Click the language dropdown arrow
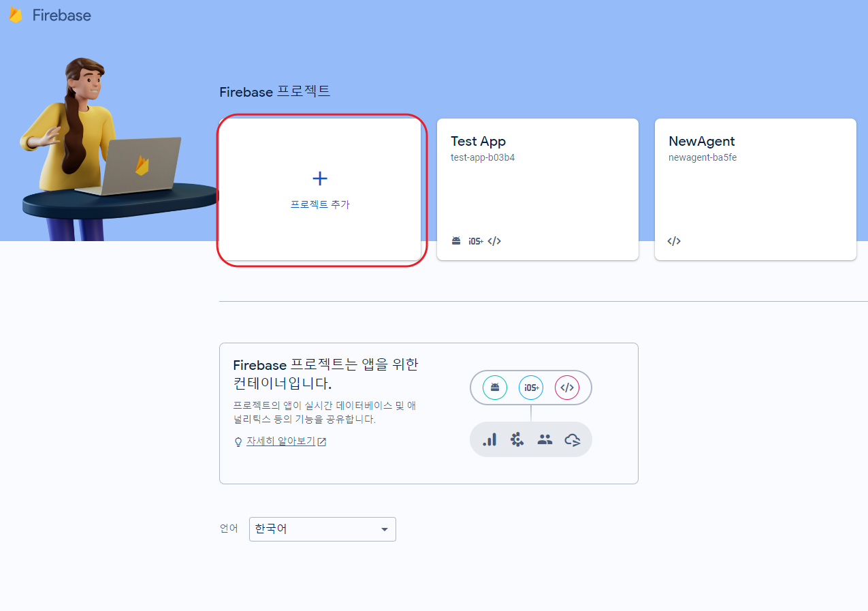Image resolution: width=868 pixels, height=611 pixels. pos(384,529)
